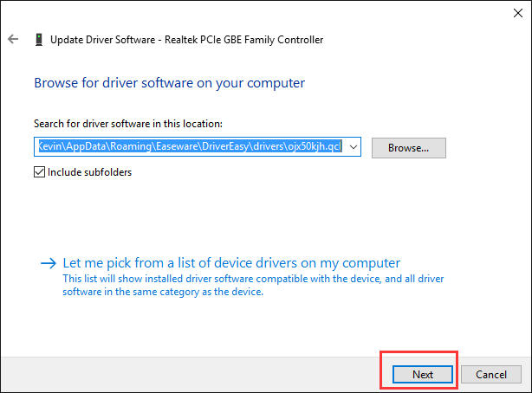The image size is (532, 393).
Task: Click the description about installed driver software list
Action: pos(253,285)
